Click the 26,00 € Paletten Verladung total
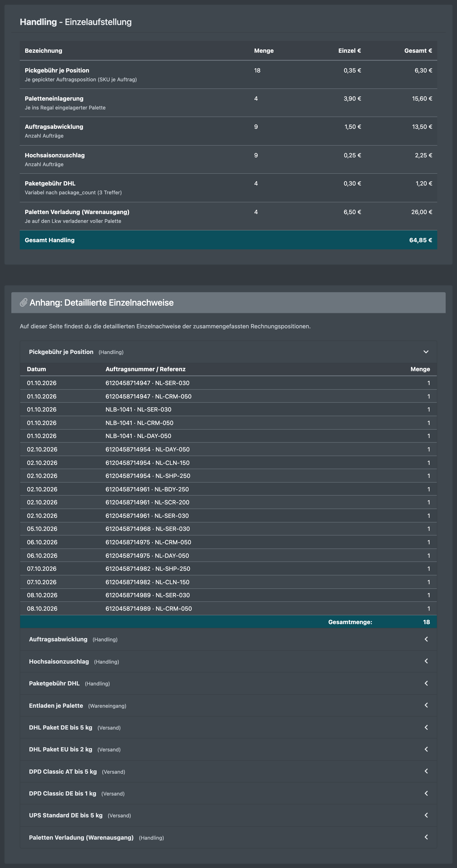Image resolution: width=457 pixels, height=868 pixels. pyautogui.click(x=422, y=212)
